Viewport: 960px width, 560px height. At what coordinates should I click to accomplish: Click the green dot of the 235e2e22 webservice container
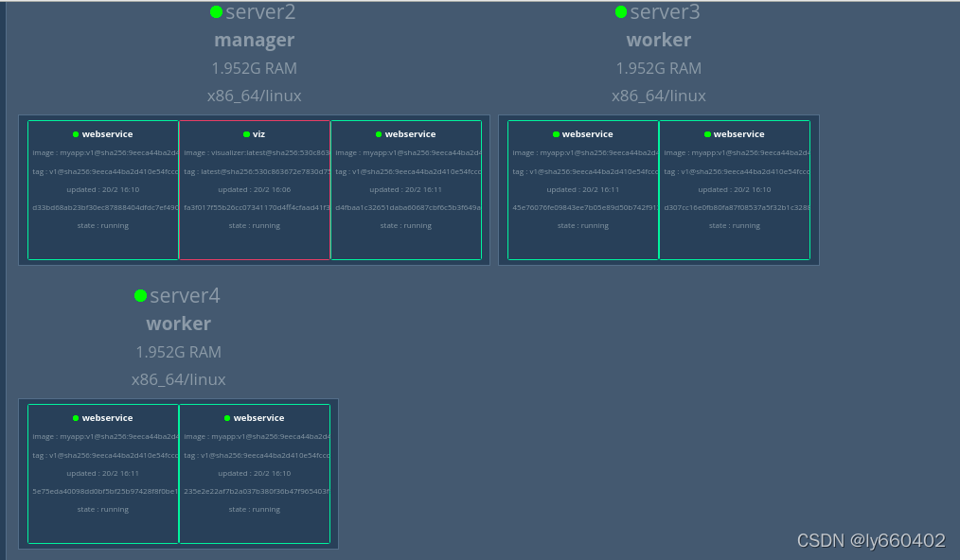tap(227, 418)
